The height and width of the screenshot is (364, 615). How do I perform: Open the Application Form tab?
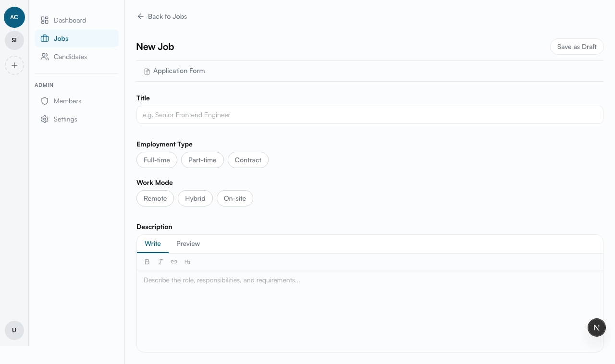(174, 71)
